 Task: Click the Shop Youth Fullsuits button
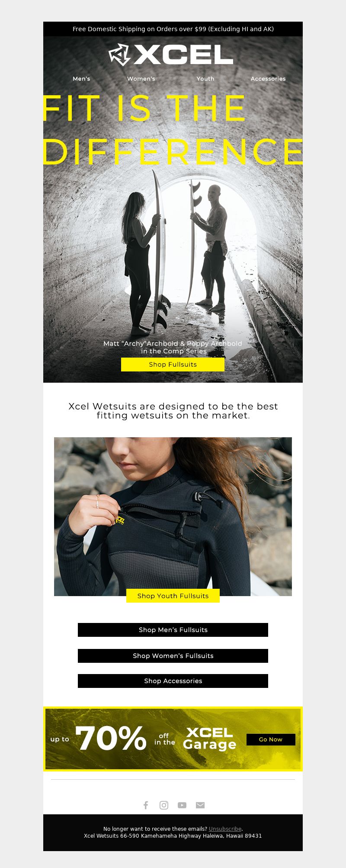173,596
